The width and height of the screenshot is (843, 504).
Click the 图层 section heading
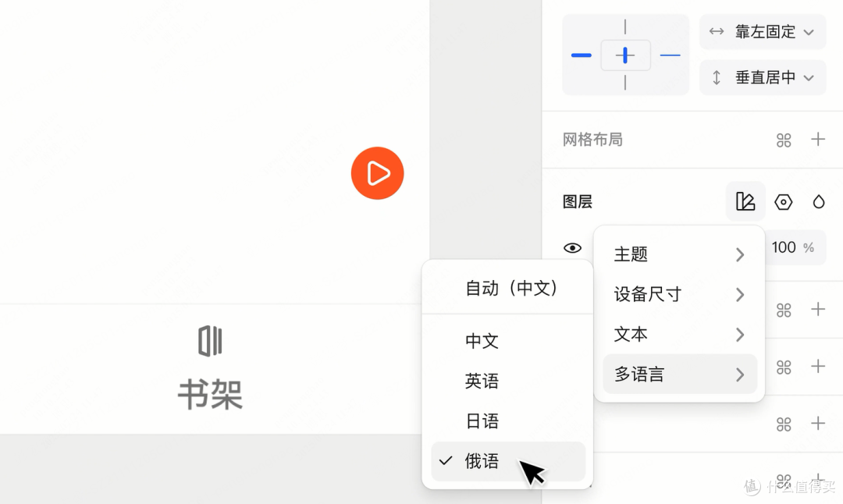(x=578, y=202)
